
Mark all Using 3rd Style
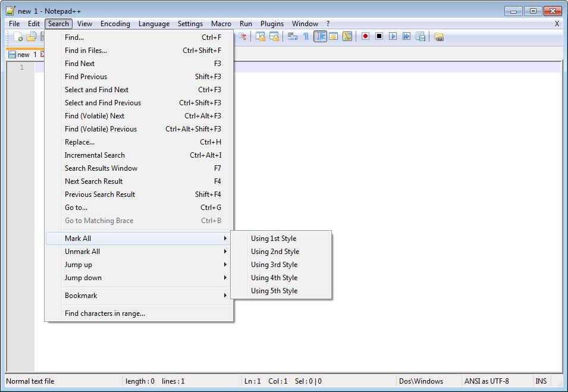(x=281, y=265)
